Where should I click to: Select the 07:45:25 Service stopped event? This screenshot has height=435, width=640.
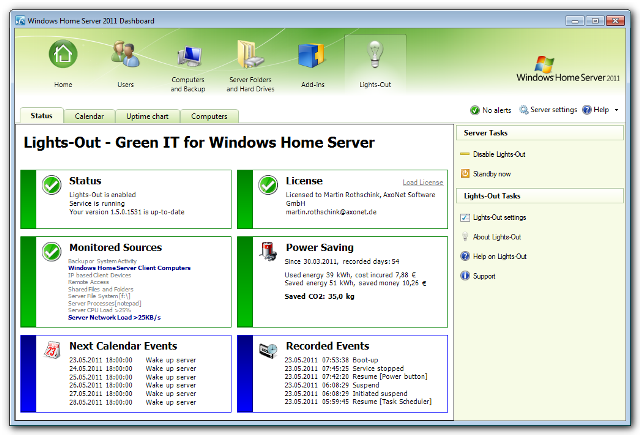tap(344, 368)
